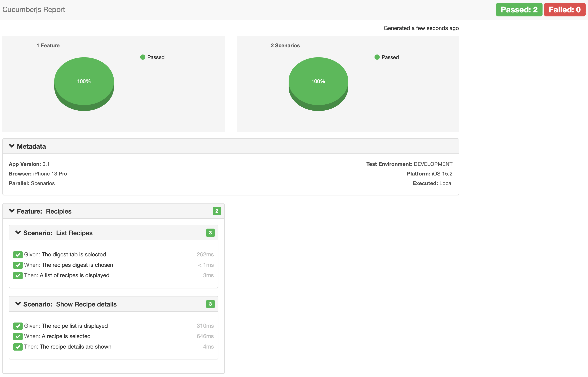Click the Failed: 0 filter button
588x377 pixels.
coord(564,10)
